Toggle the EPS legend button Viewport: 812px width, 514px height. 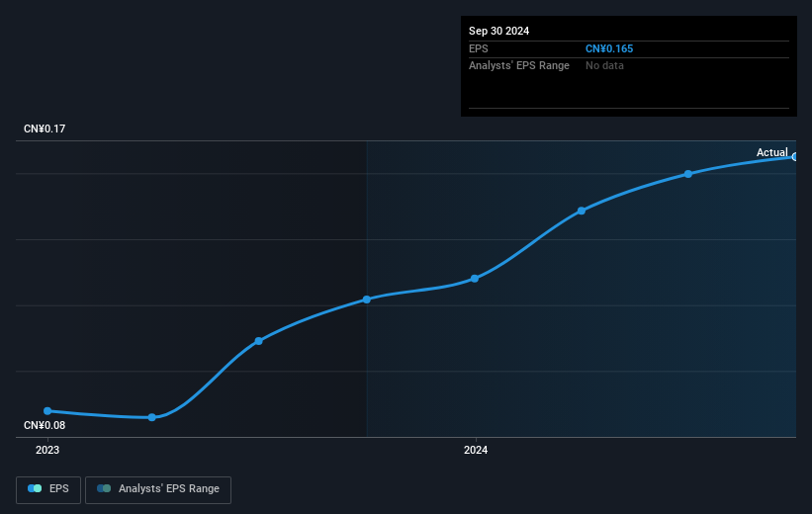[x=48, y=489]
